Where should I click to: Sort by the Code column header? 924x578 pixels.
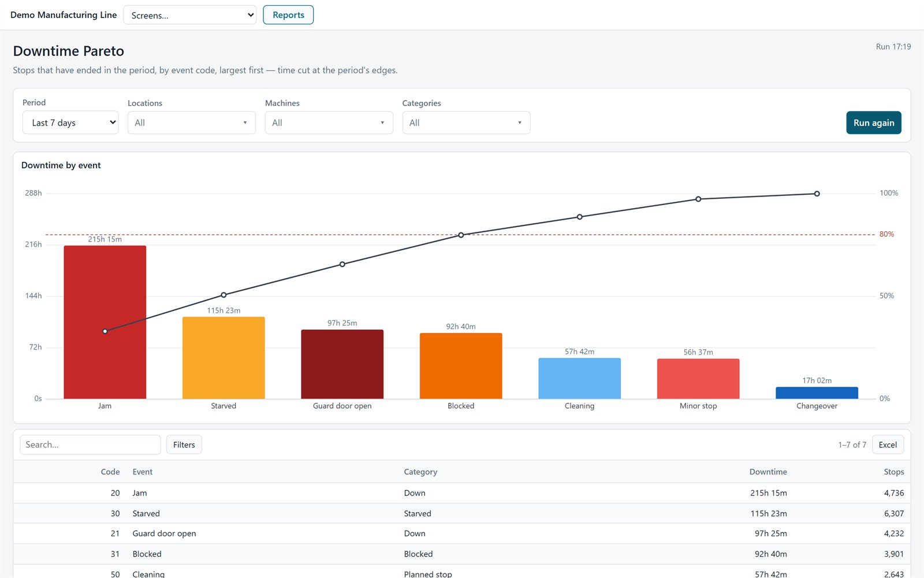click(110, 472)
